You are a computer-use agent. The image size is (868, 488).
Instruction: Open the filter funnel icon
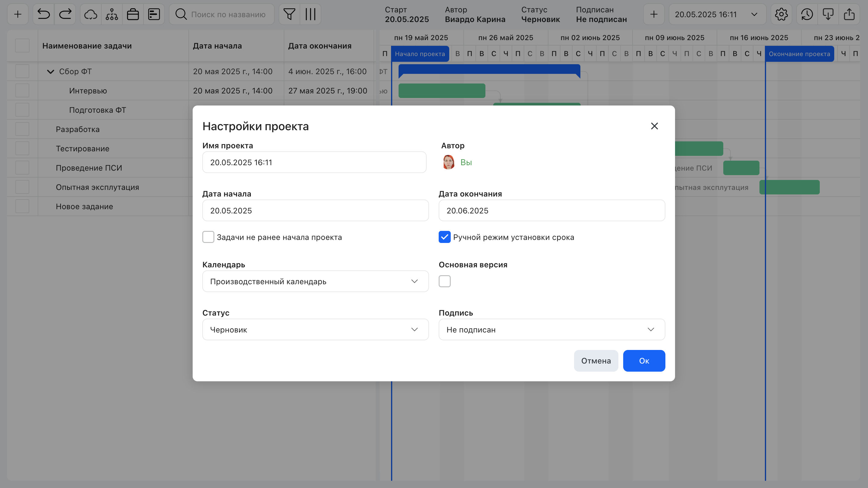pos(289,14)
